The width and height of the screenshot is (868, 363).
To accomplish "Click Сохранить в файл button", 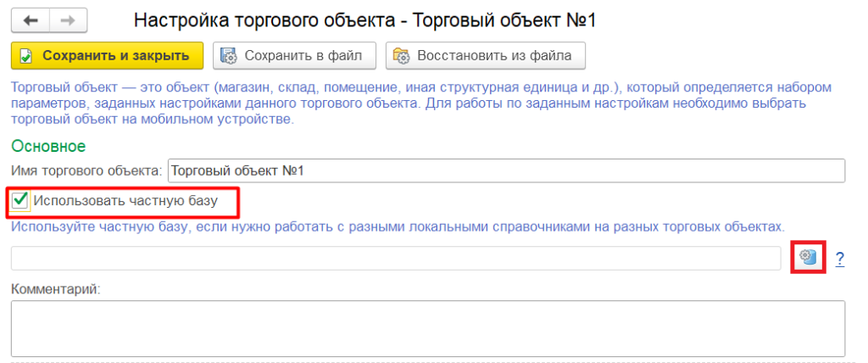I will click(294, 56).
